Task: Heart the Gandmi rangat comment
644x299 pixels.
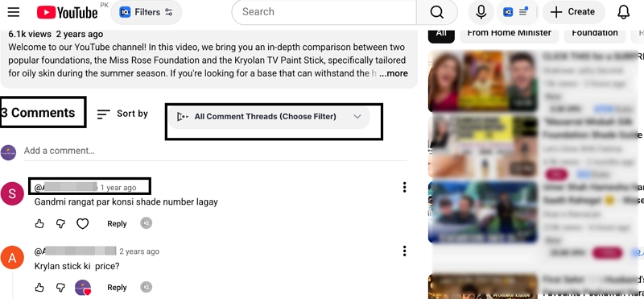Action: tap(83, 224)
